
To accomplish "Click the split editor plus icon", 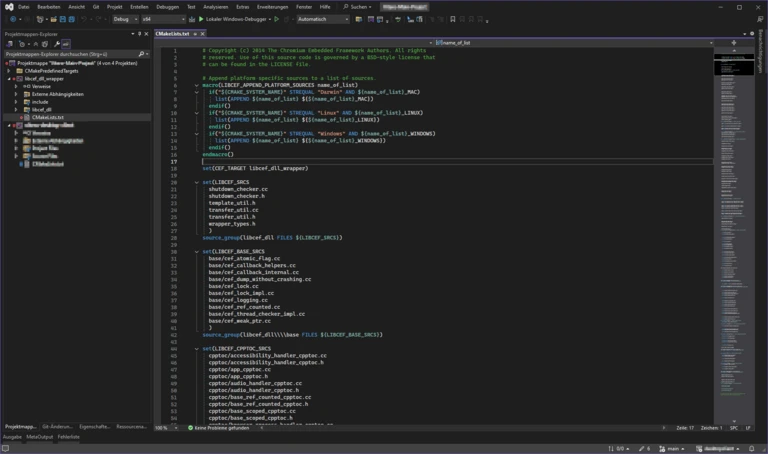I will [x=734, y=43].
